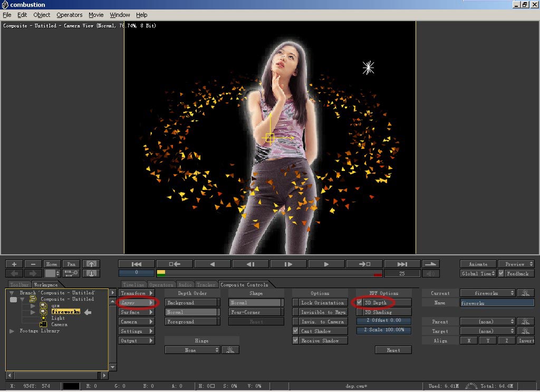Click the zoom out minus button

(33, 264)
